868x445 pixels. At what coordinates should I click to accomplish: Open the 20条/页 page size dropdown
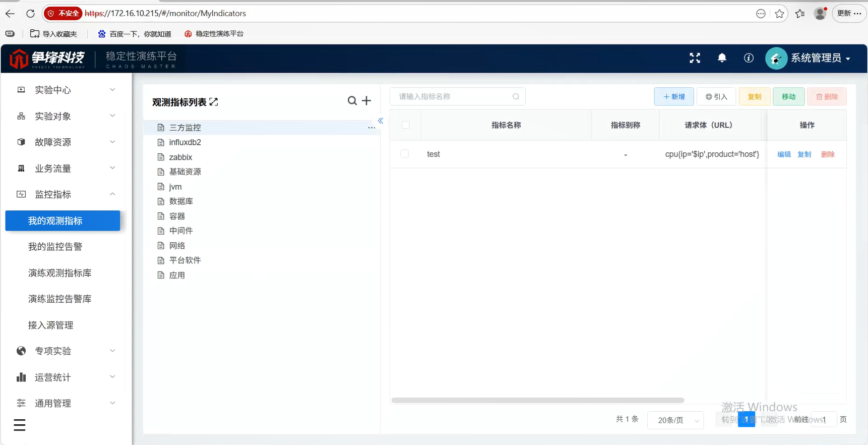pos(676,420)
